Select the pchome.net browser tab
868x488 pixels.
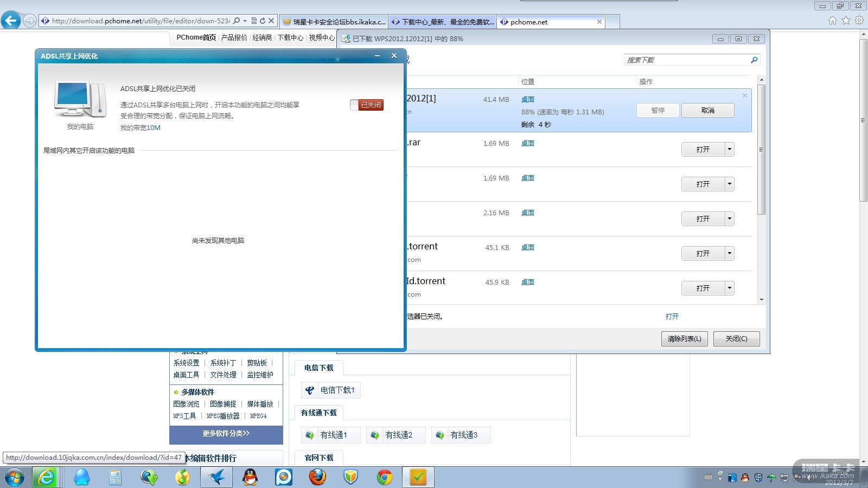pos(551,22)
